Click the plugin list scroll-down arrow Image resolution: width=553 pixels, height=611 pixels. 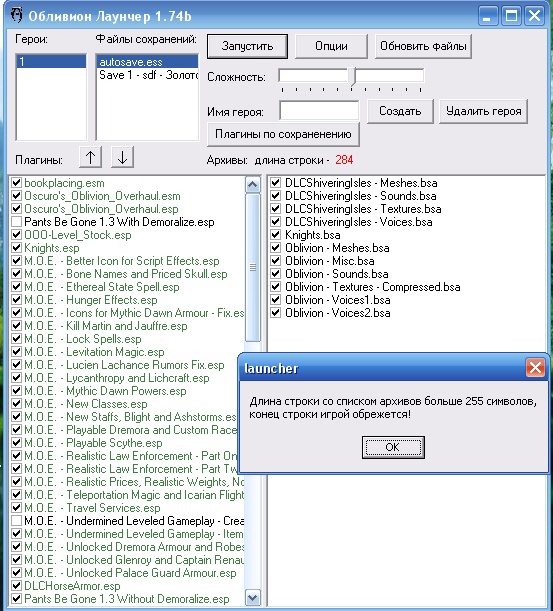(253, 597)
